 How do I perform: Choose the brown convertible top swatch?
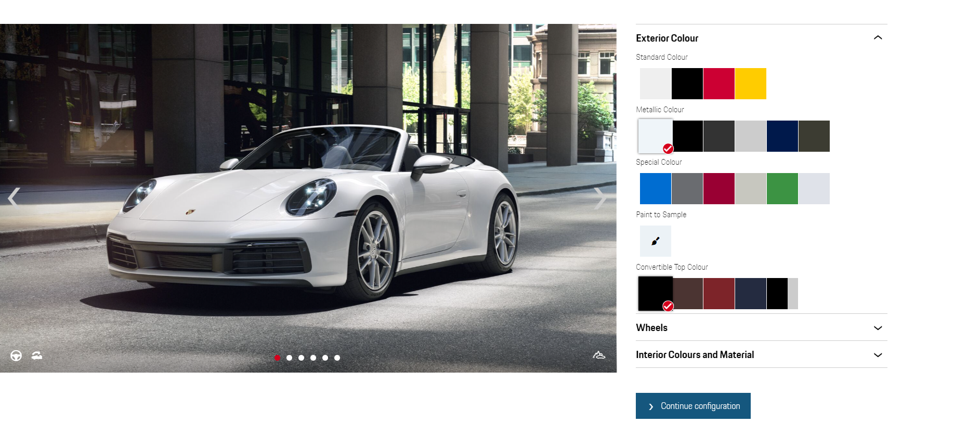tap(688, 294)
